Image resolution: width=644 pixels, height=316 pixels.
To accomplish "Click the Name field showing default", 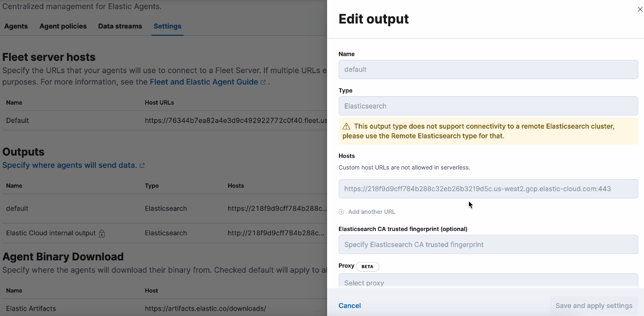I will [x=488, y=70].
